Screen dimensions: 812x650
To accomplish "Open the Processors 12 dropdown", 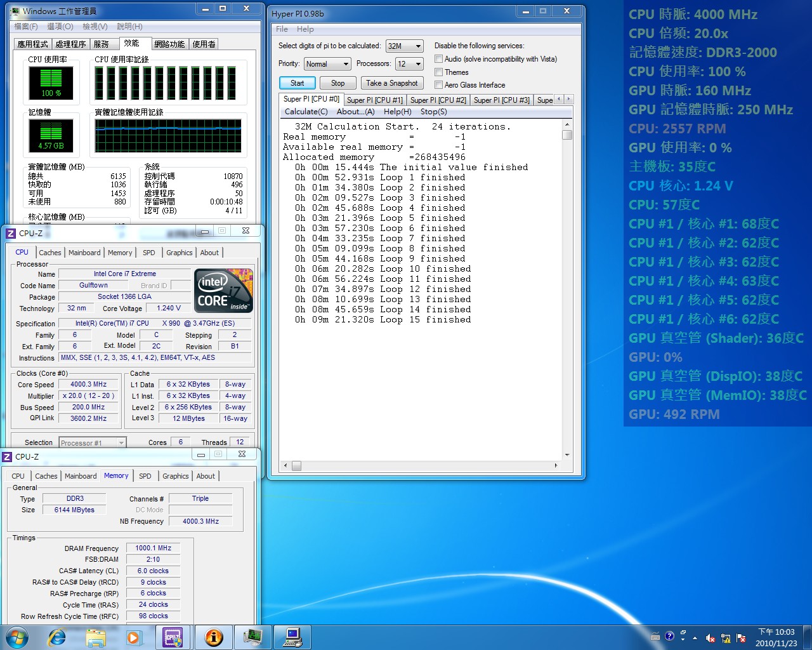I will 409,64.
